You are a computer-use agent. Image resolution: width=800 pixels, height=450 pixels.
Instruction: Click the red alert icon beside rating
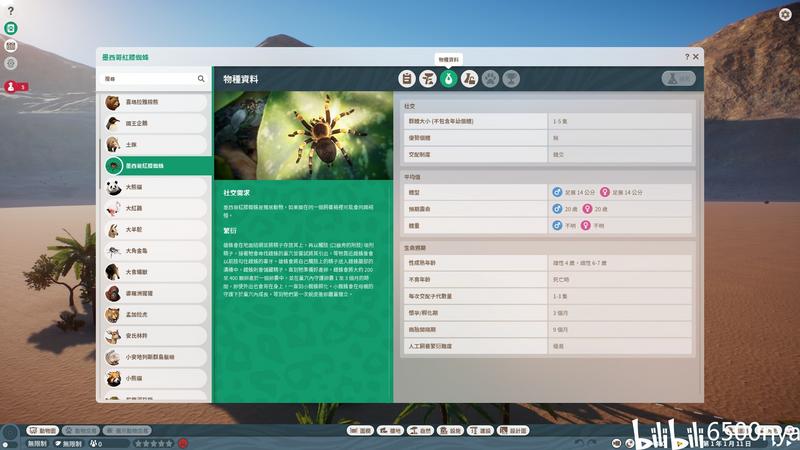[x=183, y=443]
